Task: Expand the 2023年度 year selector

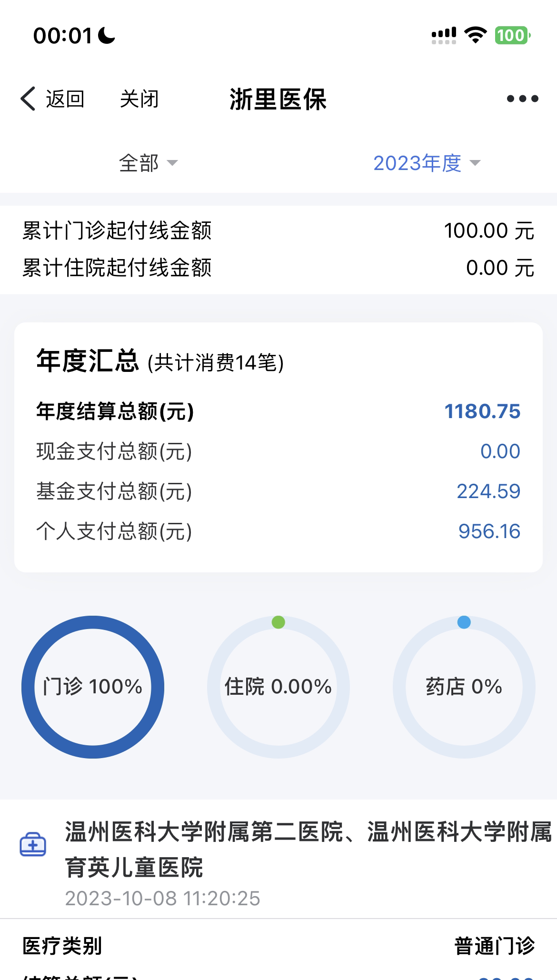Action: coord(418,163)
